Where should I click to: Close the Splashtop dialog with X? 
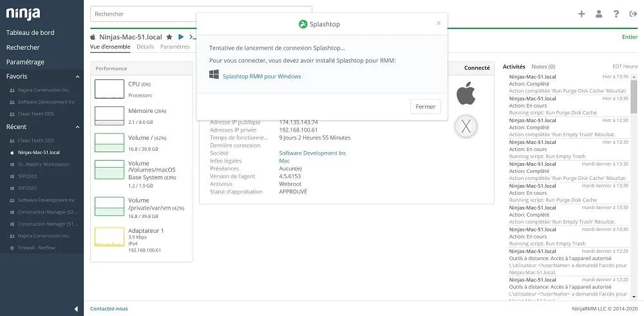click(438, 23)
